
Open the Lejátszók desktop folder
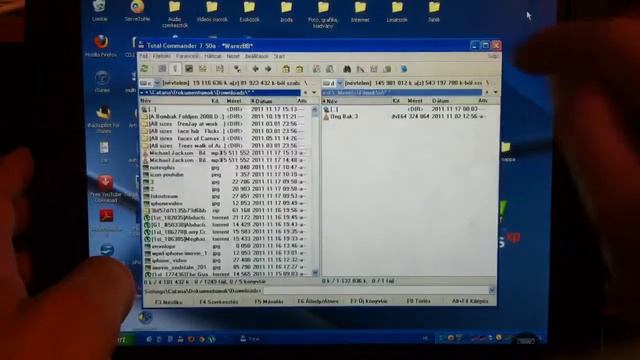pyautogui.click(x=397, y=11)
